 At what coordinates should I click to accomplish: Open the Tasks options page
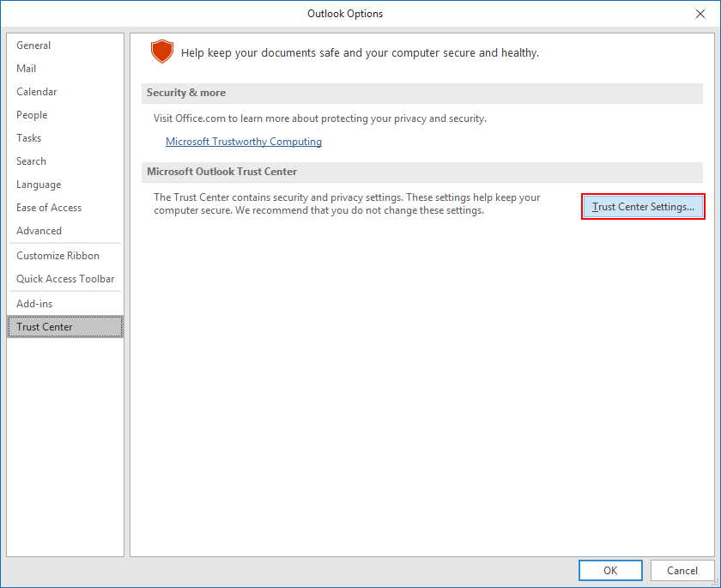tap(29, 138)
